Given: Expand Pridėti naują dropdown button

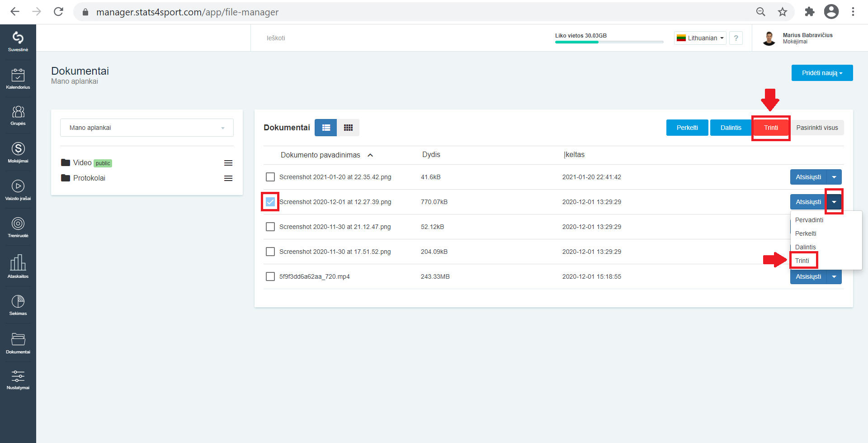Looking at the screenshot, I should coord(822,73).
